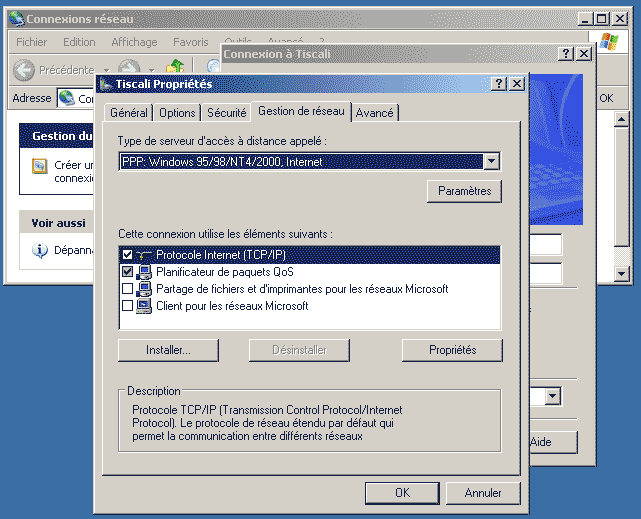This screenshot has width=641, height=519.
Task: Click the QoS packet scheduler icon
Action: [144, 272]
